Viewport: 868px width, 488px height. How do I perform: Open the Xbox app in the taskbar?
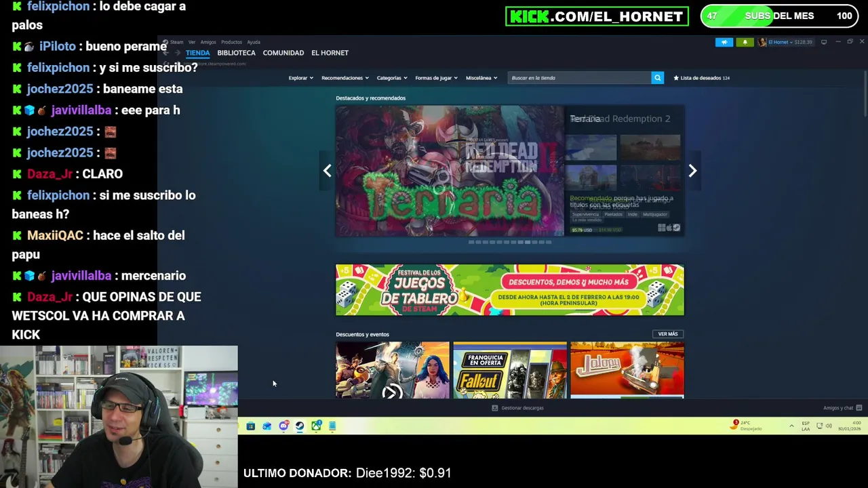pyautogui.click(x=316, y=426)
